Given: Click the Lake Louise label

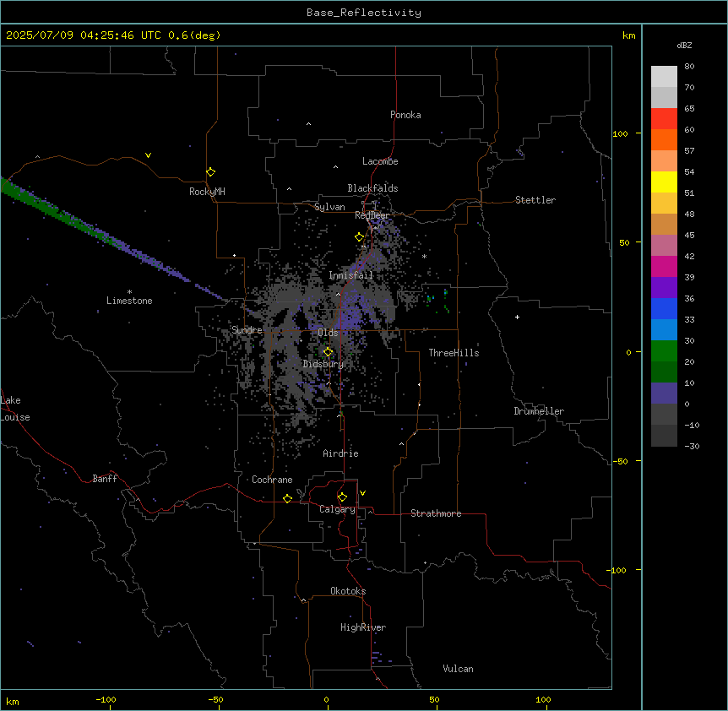Looking at the screenshot, I should click(15, 409).
